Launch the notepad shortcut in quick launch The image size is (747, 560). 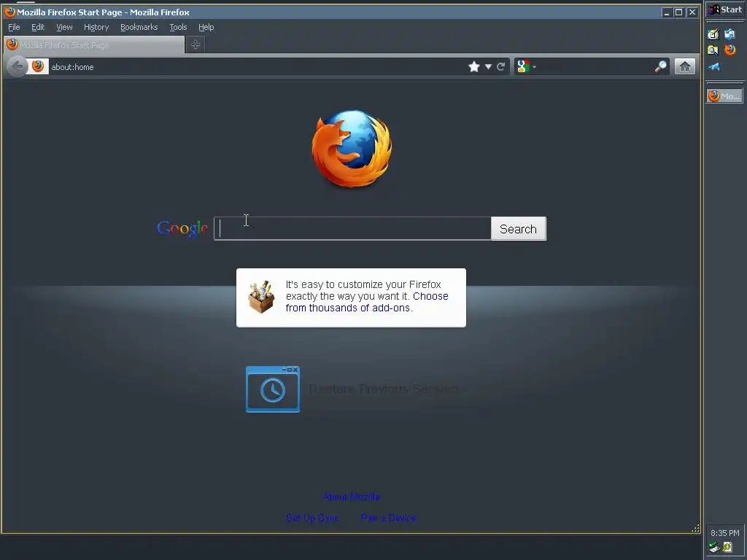pyautogui.click(x=713, y=34)
